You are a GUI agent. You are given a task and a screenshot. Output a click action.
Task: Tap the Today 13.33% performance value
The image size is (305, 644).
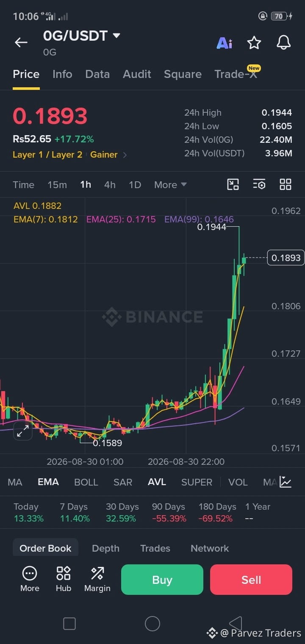click(28, 519)
